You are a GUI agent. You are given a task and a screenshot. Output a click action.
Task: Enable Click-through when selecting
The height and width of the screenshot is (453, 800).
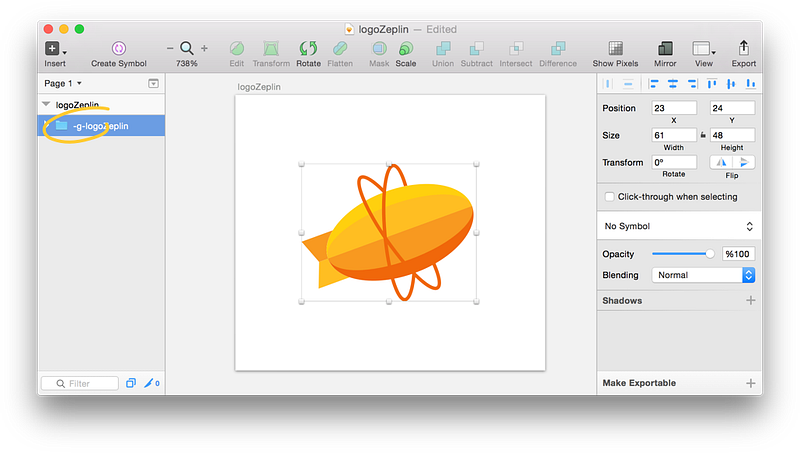point(609,197)
